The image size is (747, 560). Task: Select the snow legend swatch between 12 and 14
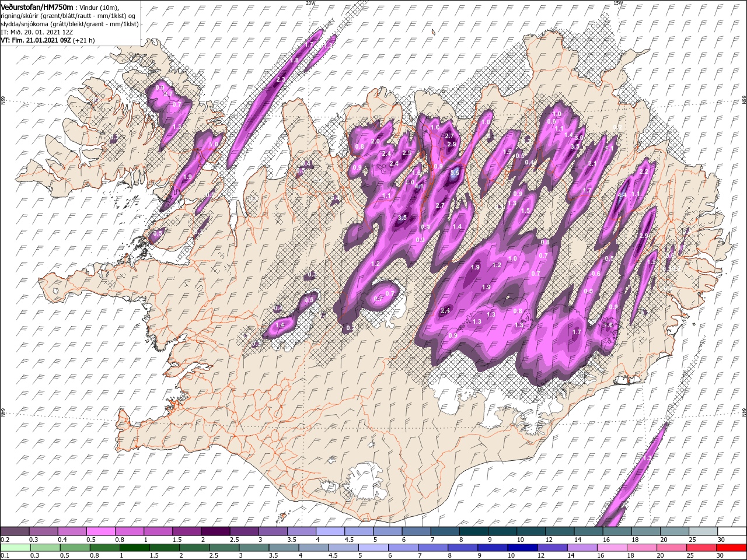(x=560, y=531)
